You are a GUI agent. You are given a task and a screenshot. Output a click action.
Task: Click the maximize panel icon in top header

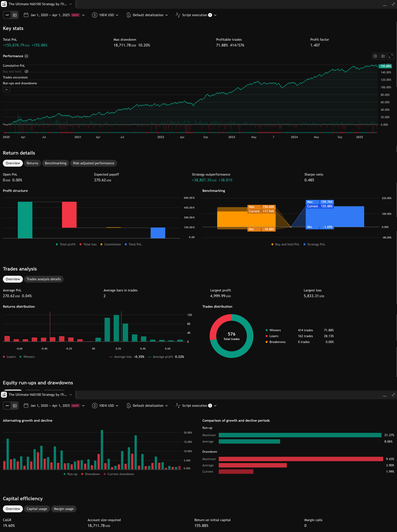point(393,4)
